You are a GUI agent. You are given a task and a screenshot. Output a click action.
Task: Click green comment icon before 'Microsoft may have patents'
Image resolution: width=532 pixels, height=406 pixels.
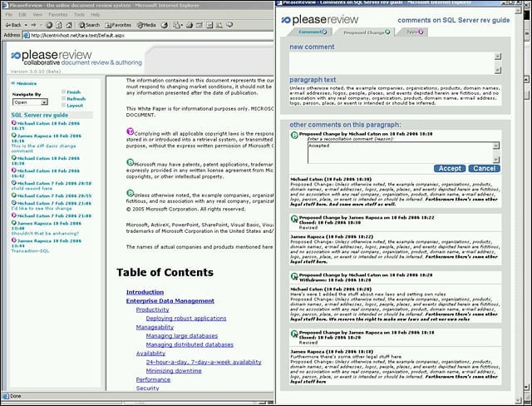pyautogui.click(x=130, y=162)
